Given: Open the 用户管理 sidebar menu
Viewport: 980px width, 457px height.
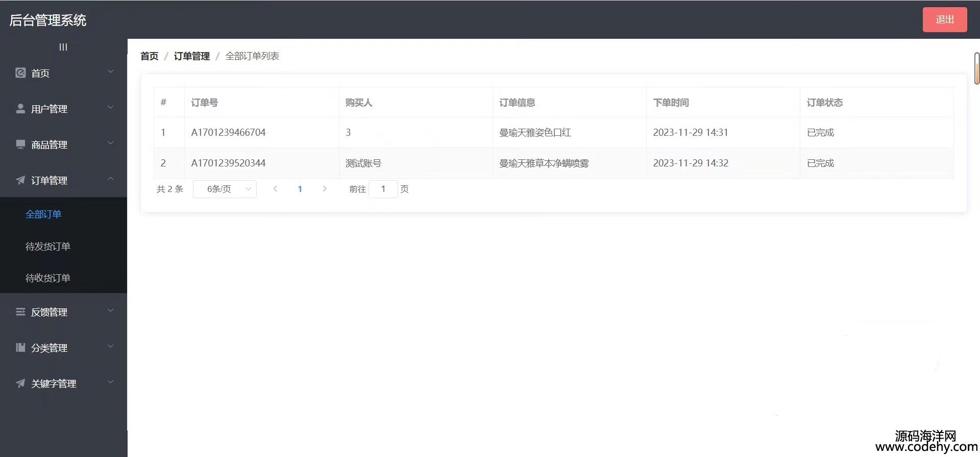Looking at the screenshot, I should point(63,109).
